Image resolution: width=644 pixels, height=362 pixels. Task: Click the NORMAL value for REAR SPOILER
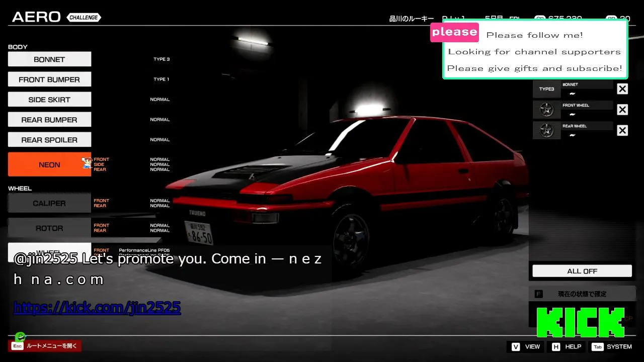coord(160,140)
